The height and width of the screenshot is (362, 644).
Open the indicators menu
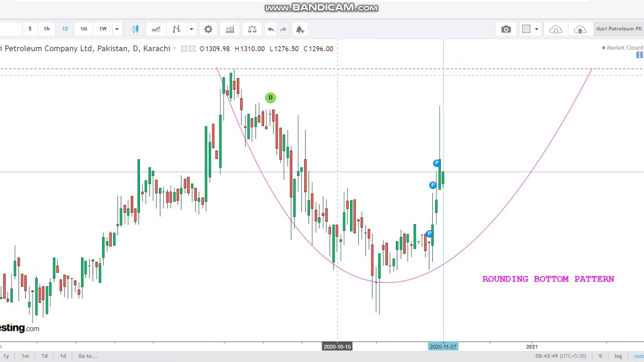pyautogui.click(x=230, y=29)
